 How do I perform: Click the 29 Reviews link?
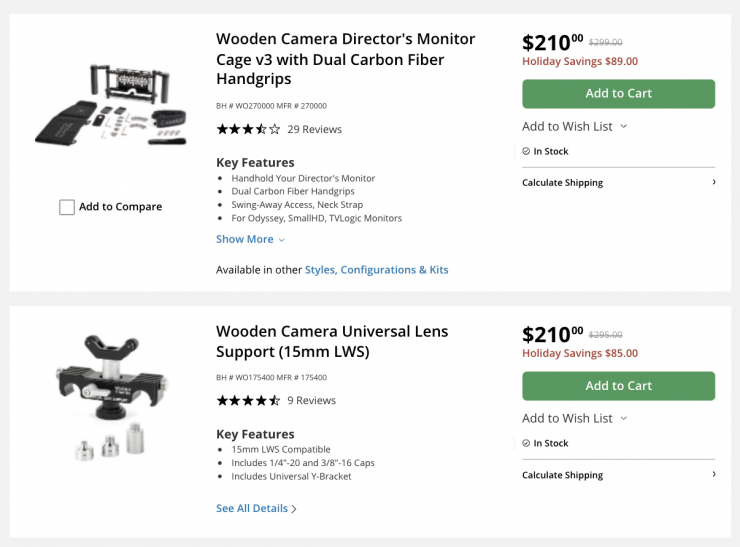[x=314, y=129]
